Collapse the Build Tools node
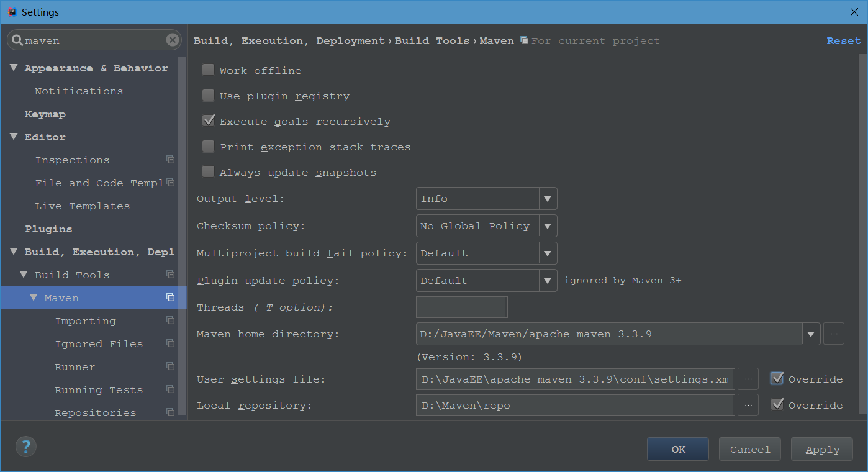Screen dimensions: 868x472 [24, 275]
